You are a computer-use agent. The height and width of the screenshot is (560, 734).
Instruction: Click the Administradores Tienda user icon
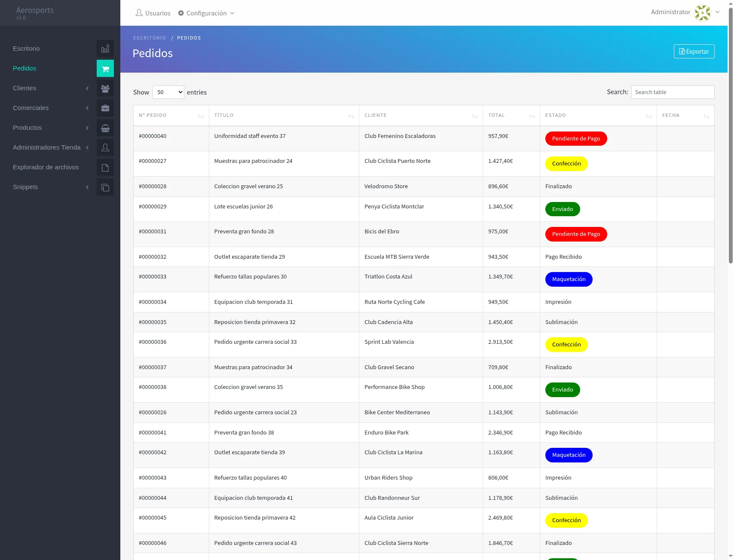(x=105, y=147)
